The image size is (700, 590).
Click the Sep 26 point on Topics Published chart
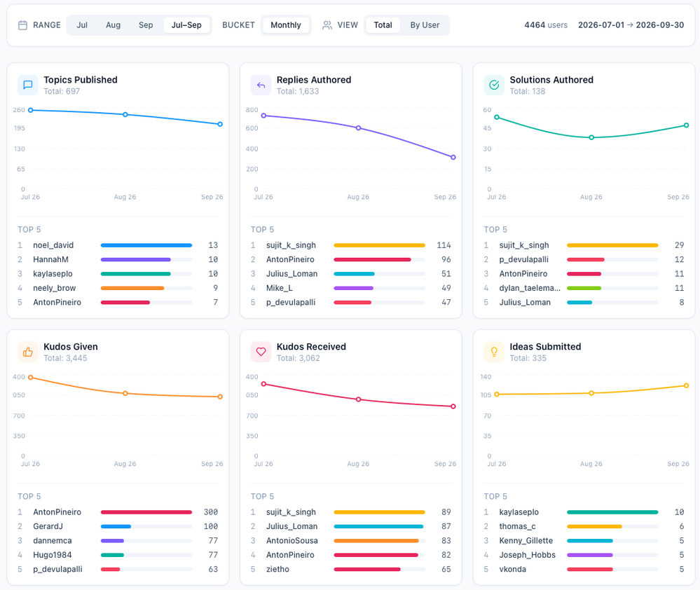pyautogui.click(x=220, y=124)
